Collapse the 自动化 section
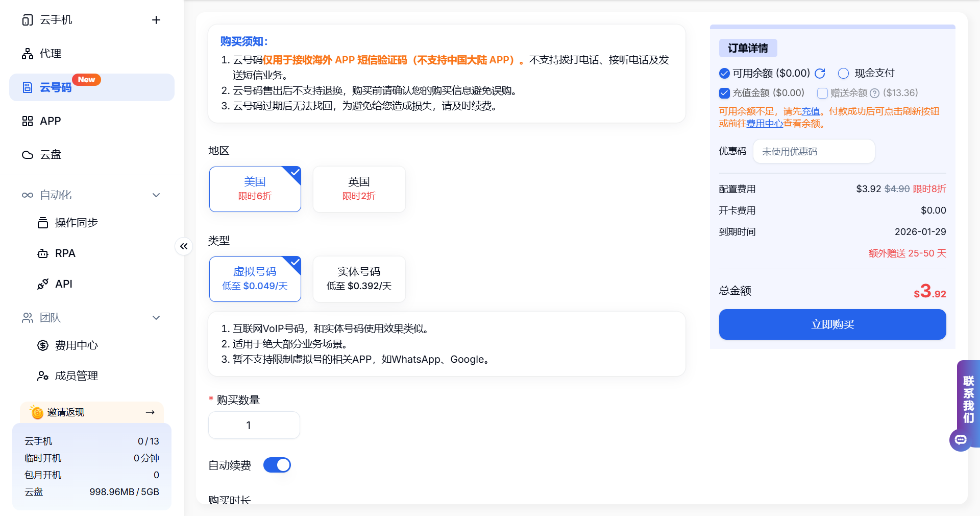980x516 pixels. (156, 195)
